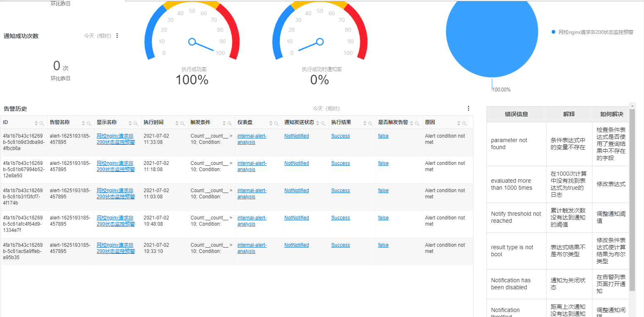Open 网校nginx link in the 11:33:08 row
The height and width of the screenshot is (317, 644).
(x=115, y=139)
